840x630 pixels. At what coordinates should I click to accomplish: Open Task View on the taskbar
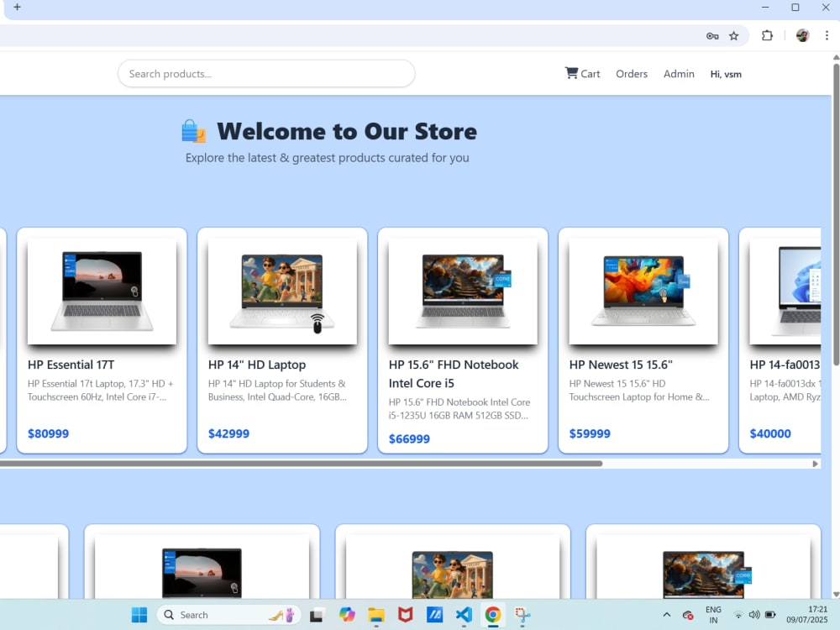pos(316,616)
